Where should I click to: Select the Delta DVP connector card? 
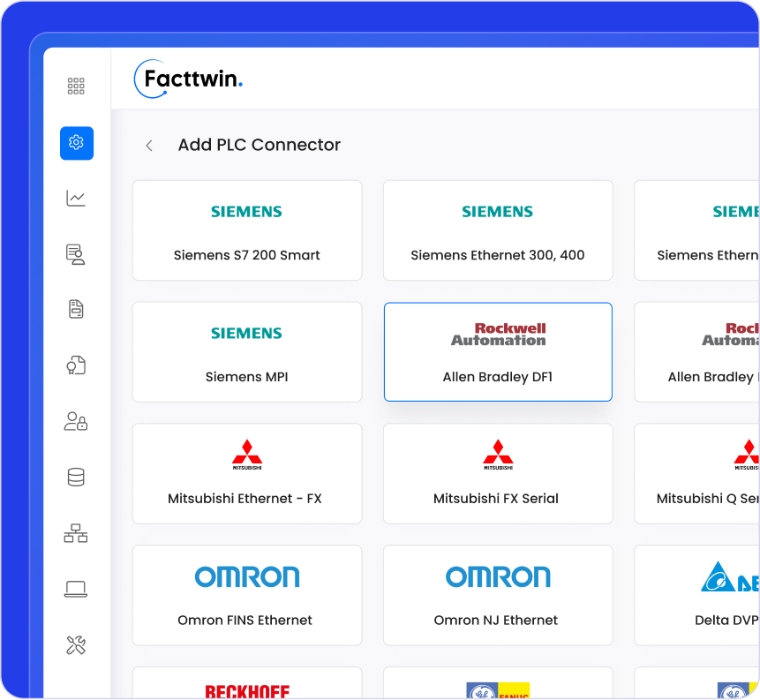[x=706, y=595]
